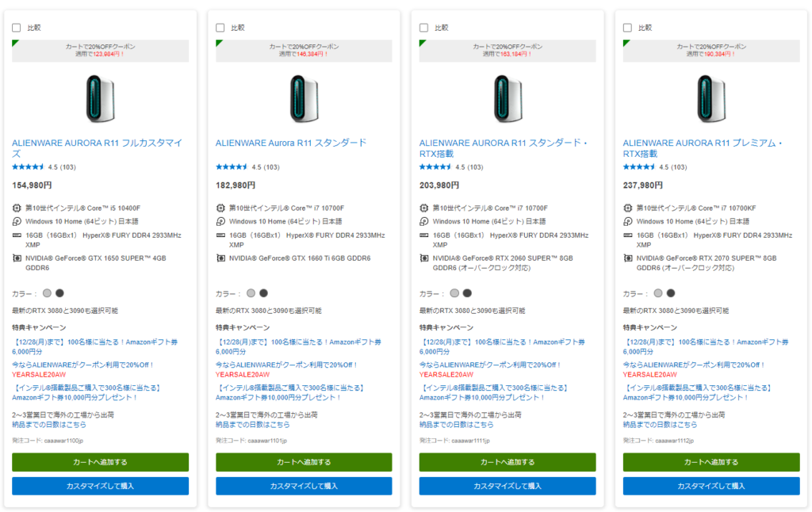Viewport: 812px width, 512px height.
Task: Select light gray color on 203,980円 card
Action: point(454,293)
